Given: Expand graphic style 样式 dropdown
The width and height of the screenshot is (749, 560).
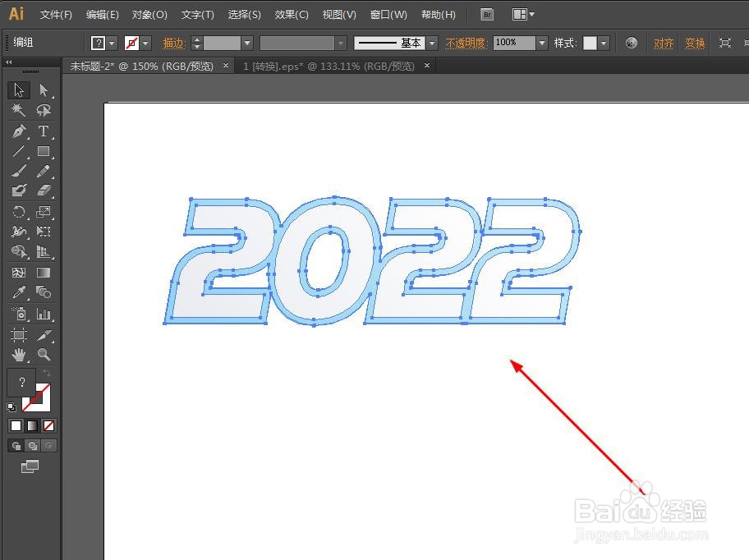Looking at the screenshot, I should (604, 44).
